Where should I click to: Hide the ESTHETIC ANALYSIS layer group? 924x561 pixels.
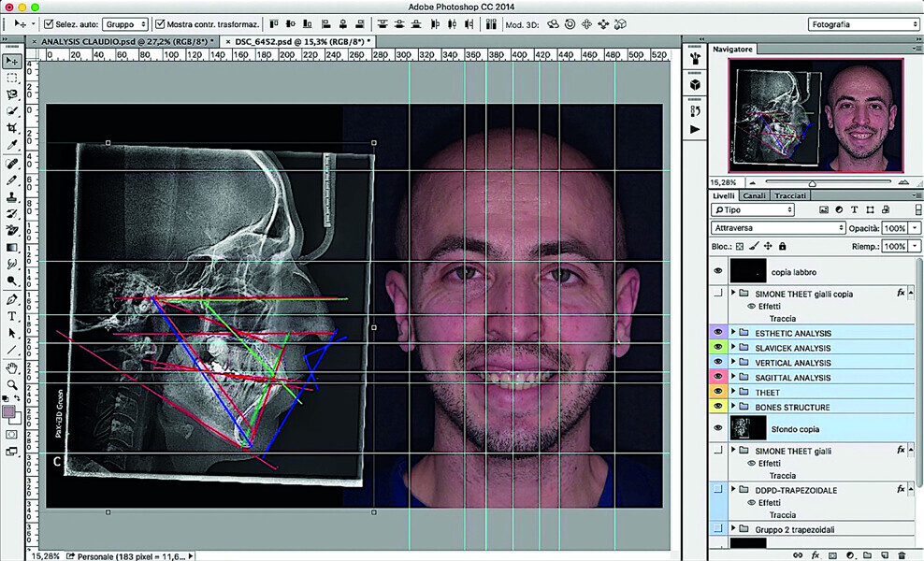pos(718,333)
